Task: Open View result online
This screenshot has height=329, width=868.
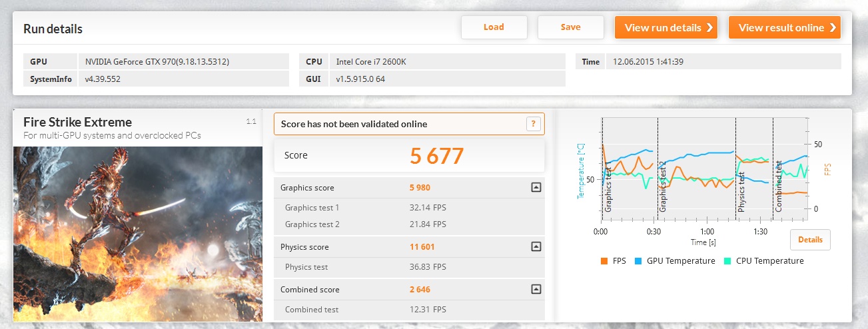Action: pos(783,27)
